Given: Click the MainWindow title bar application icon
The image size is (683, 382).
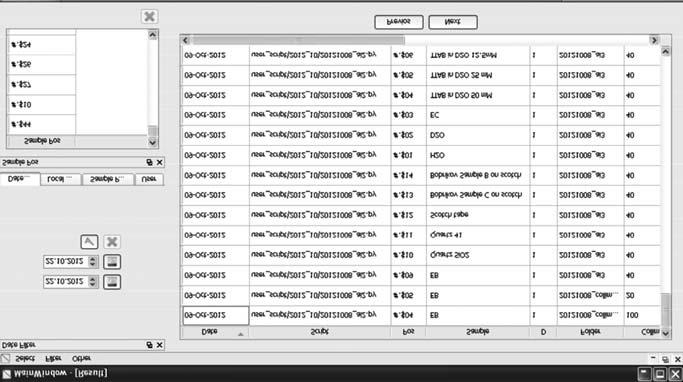Looking at the screenshot, I should 6,374.
